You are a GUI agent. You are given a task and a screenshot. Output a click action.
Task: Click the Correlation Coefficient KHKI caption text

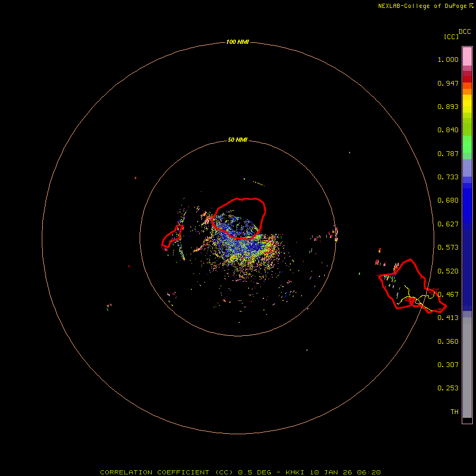coord(240,472)
